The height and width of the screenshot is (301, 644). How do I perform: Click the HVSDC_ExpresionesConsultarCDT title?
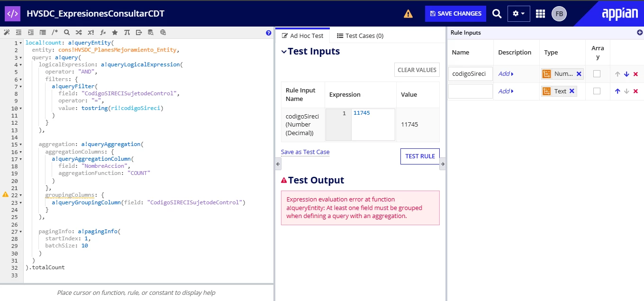coord(96,14)
